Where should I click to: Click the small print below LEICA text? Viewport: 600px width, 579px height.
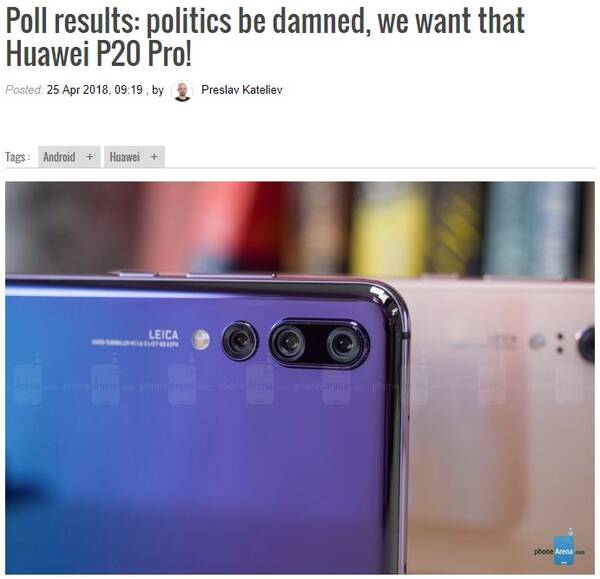click(135, 343)
